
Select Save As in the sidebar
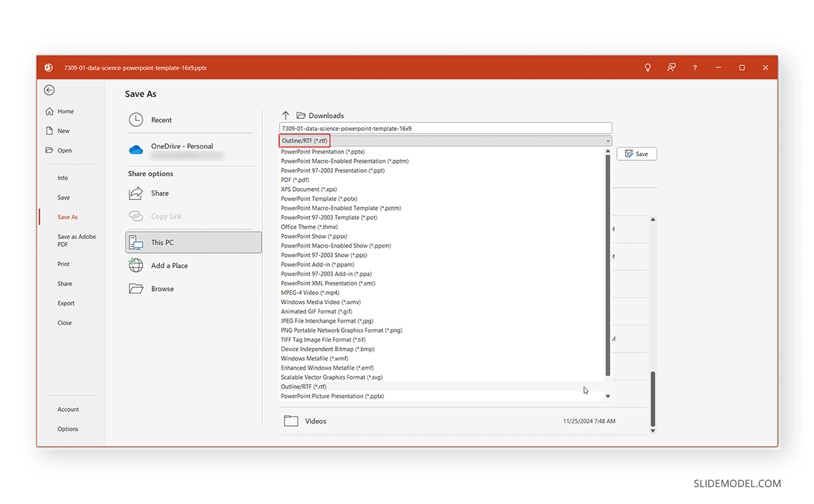[68, 217]
